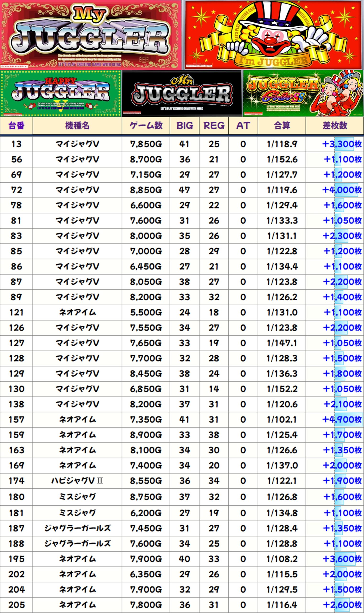Select the 6,350G game count cell
The height and width of the screenshot is (613, 364).
146,574
